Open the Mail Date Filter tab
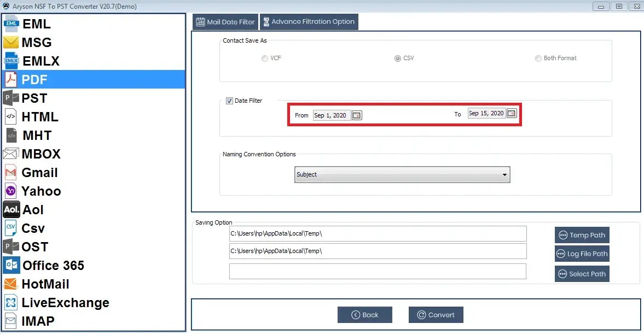 (225, 22)
